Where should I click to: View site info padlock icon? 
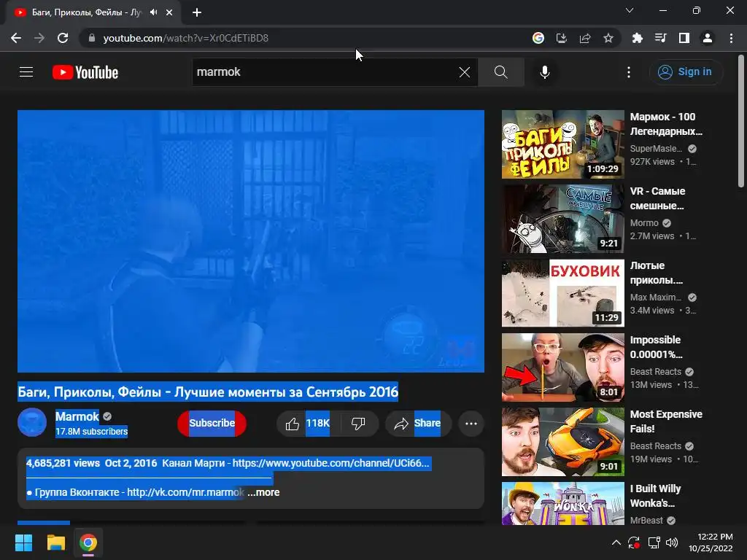92,38
